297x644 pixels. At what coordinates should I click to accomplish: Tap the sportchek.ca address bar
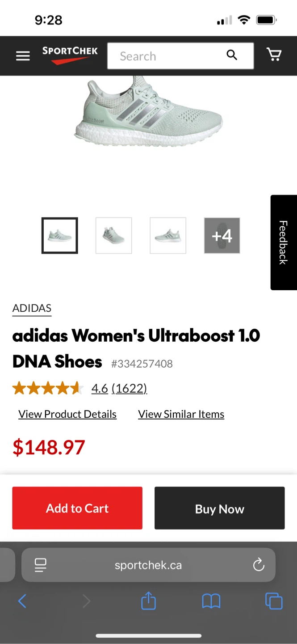point(148,565)
